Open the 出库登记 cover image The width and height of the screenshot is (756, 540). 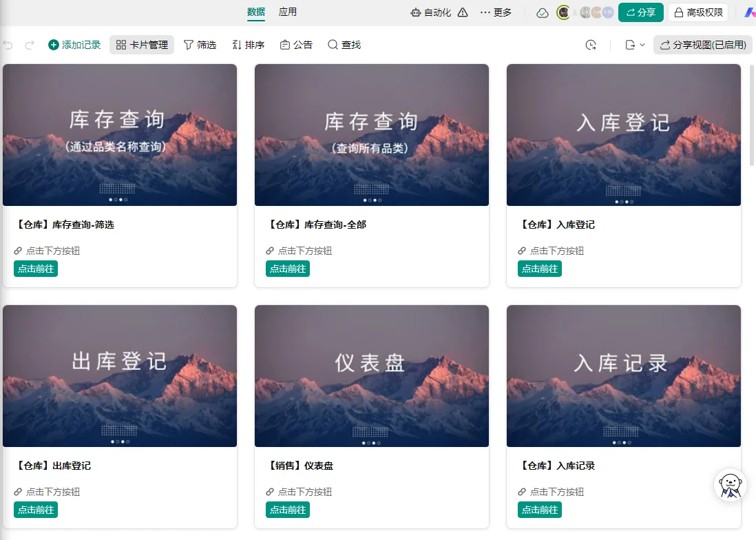point(120,375)
